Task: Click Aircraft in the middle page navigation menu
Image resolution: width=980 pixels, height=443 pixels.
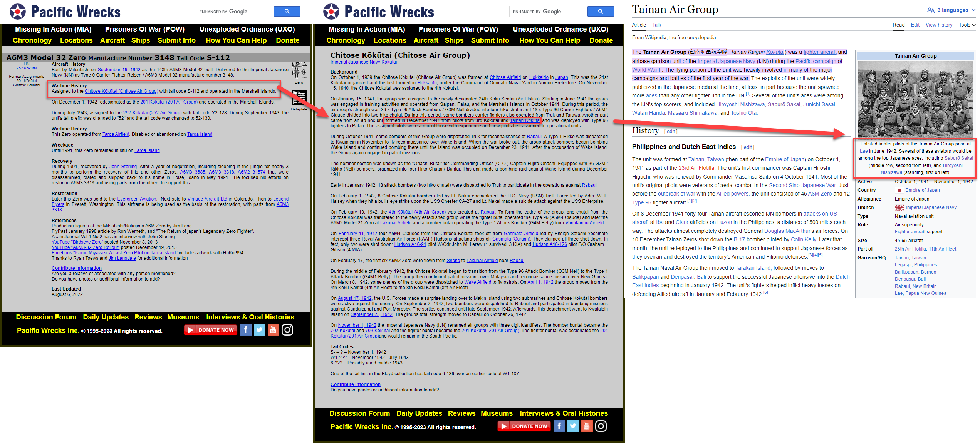Action: (426, 40)
